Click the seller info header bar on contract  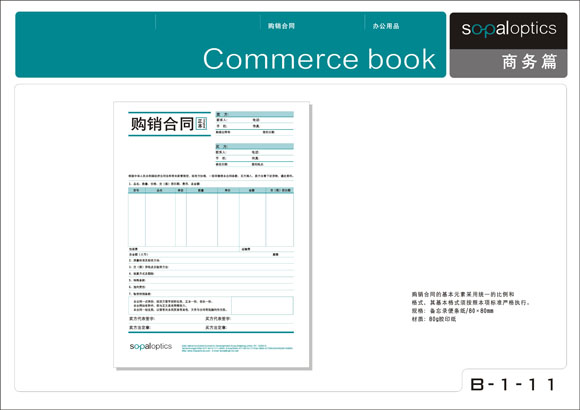[254, 114]
